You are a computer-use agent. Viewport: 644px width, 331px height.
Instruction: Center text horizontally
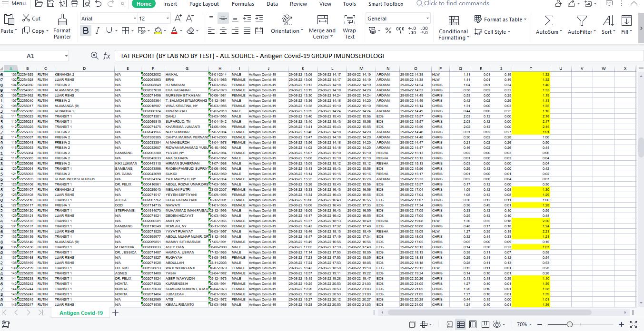pos(223,31)
